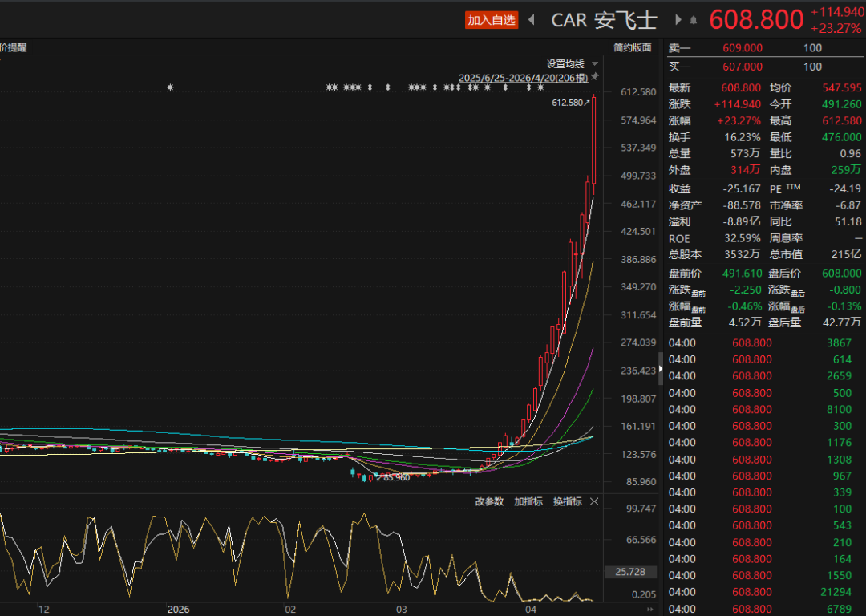Click the price alert bell icon
The image size is (866, 616).
pyautogui.click(x=694, y=20)
